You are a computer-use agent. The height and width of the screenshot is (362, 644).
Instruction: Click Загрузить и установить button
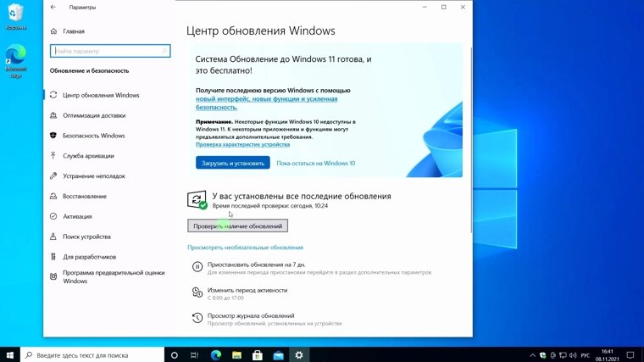(x=233, y=163)
